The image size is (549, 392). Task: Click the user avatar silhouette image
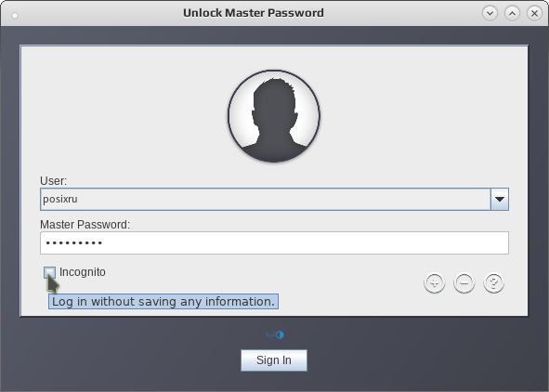pos(274,116)
